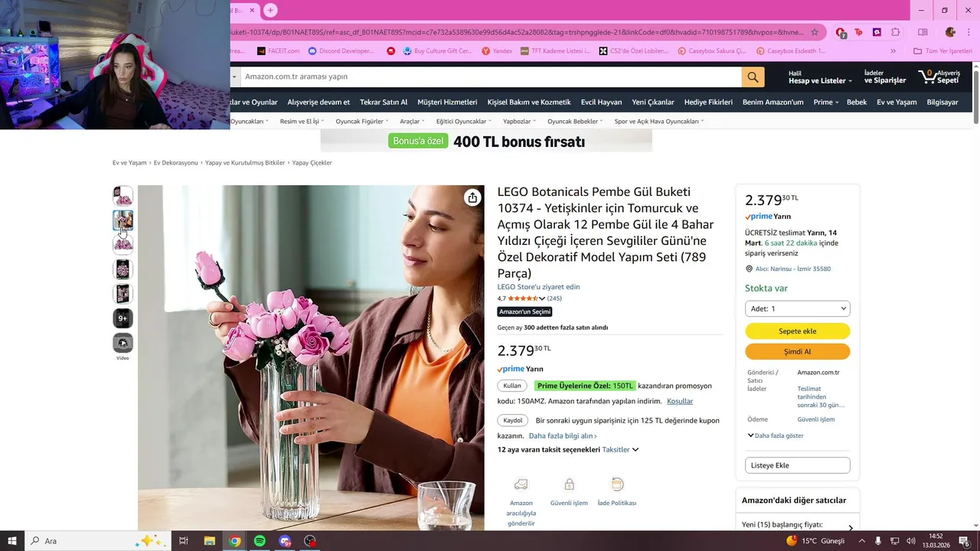Open a new browser tab with plus

click(x=270, y=10)
